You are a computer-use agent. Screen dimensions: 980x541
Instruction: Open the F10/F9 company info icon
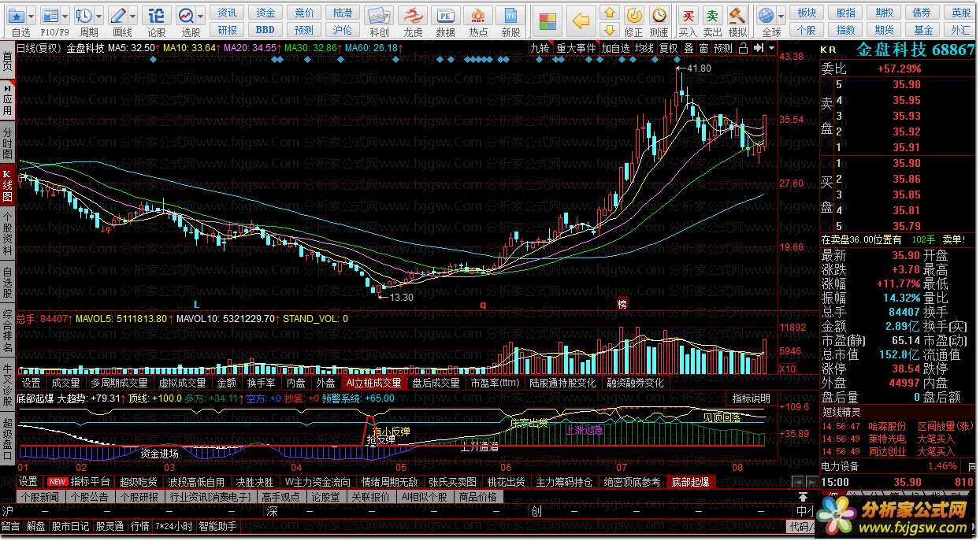(x=50, y=16)
